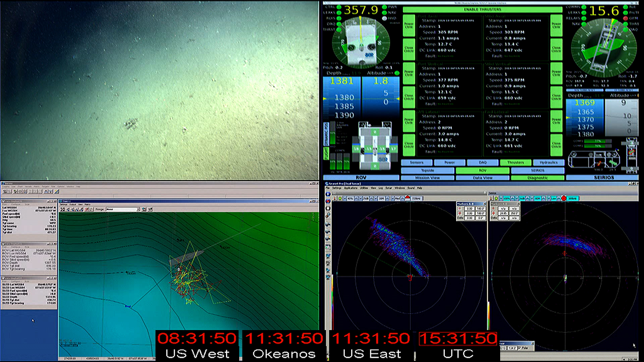Click left sonar display center point

410,277
